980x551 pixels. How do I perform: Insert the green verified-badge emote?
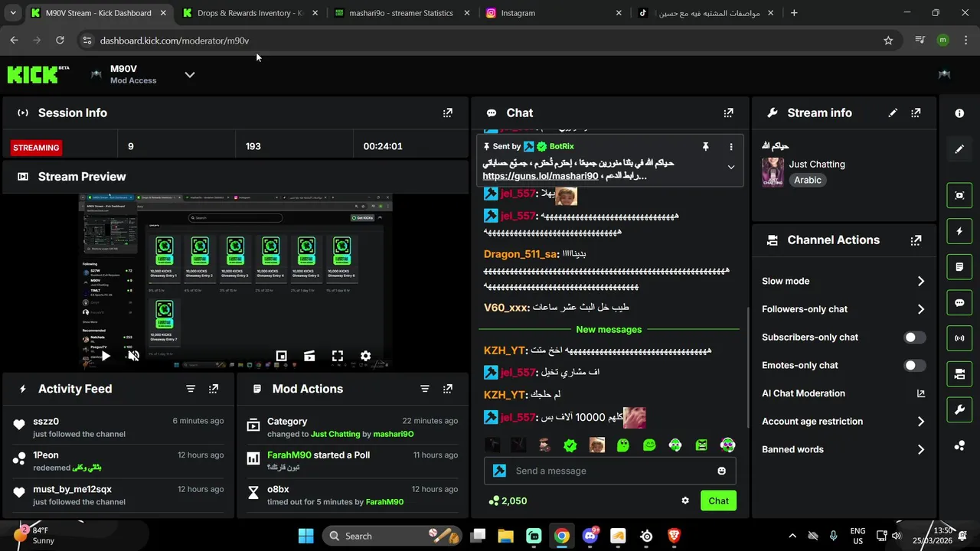570,445
